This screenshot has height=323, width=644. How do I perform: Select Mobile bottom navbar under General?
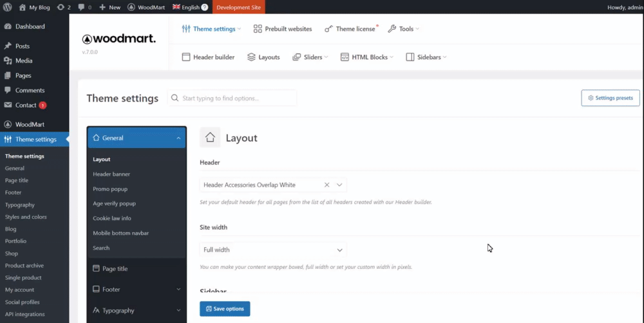click(121, 233)
